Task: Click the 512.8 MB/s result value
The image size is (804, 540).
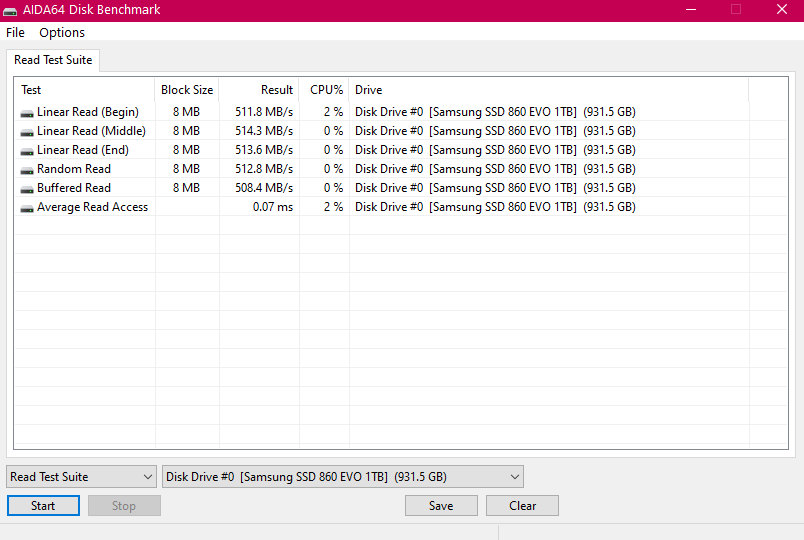Action: point(264,169)
